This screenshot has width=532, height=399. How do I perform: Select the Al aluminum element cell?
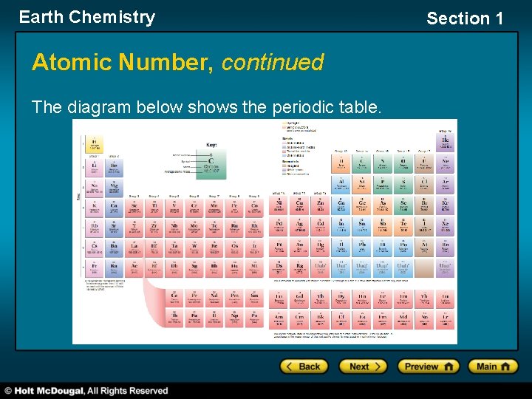click(341, 185)
